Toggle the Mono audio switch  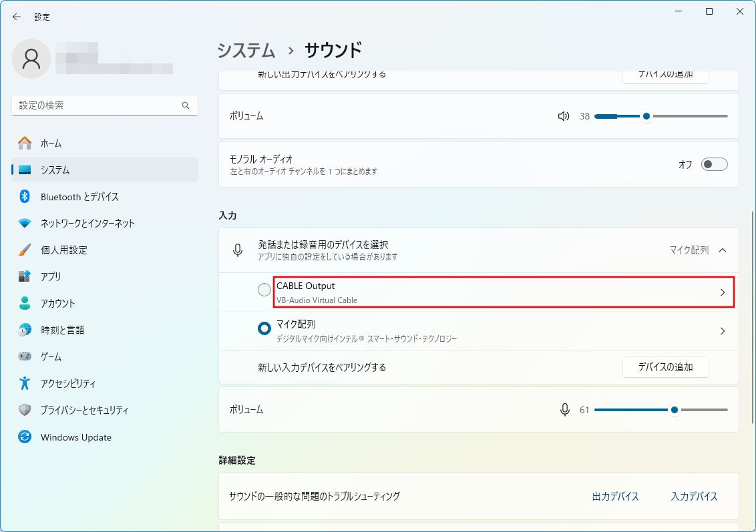[x=714, y=164]
